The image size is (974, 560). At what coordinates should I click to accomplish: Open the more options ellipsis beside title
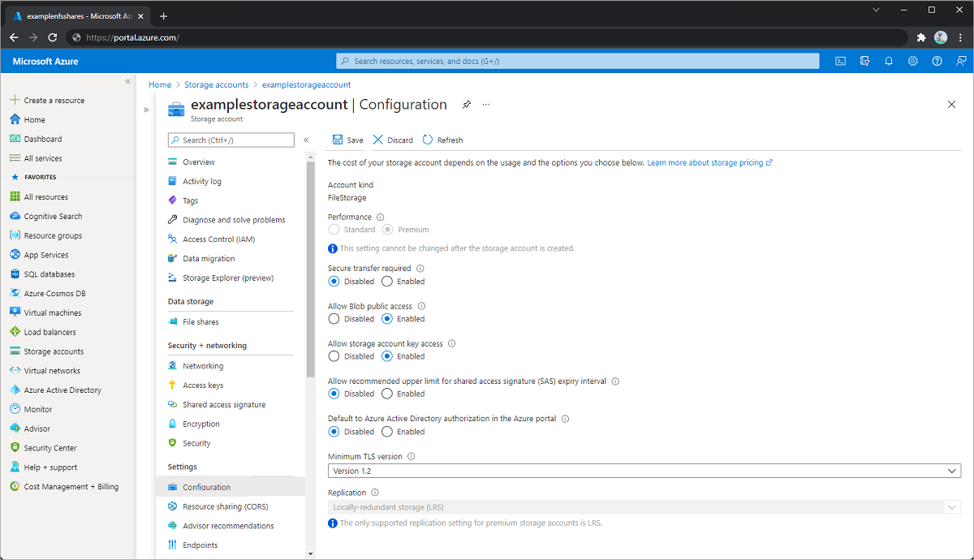tap(486, 105)
